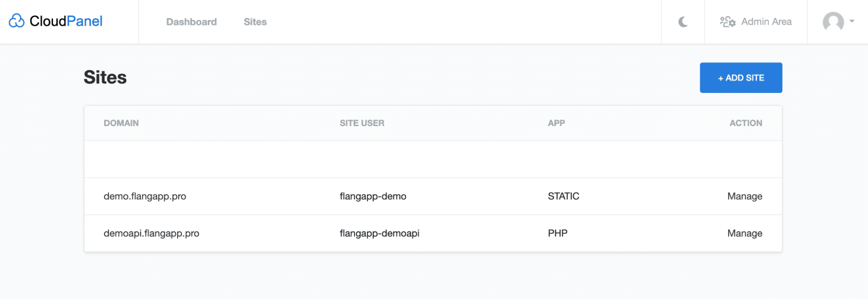This screenshot has width=868, height=300.
Task: Click the user avatar picture
Action: point(833,22)
